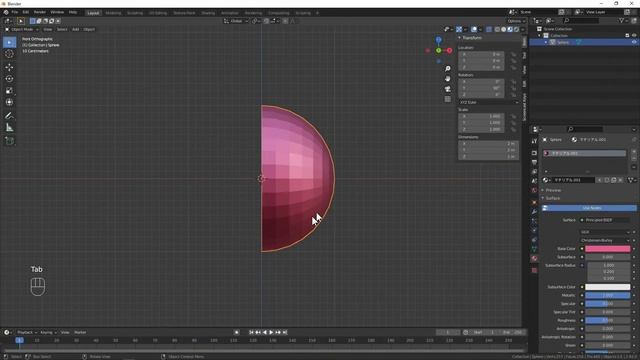The height and width of the screenshot is (360, 640).
Task: Select the Annotate tool
Action: [9, 116]
